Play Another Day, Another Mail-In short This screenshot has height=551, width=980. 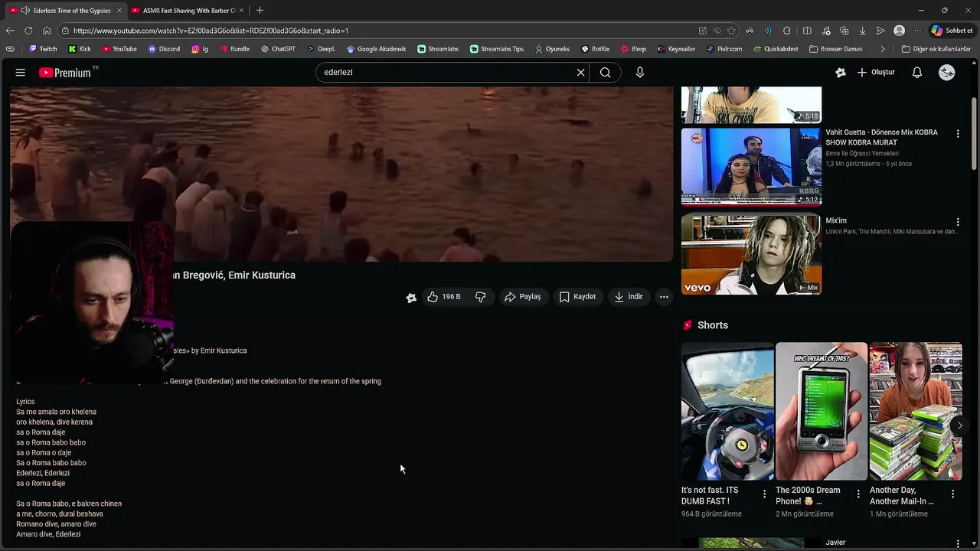(x=916, y=411)
